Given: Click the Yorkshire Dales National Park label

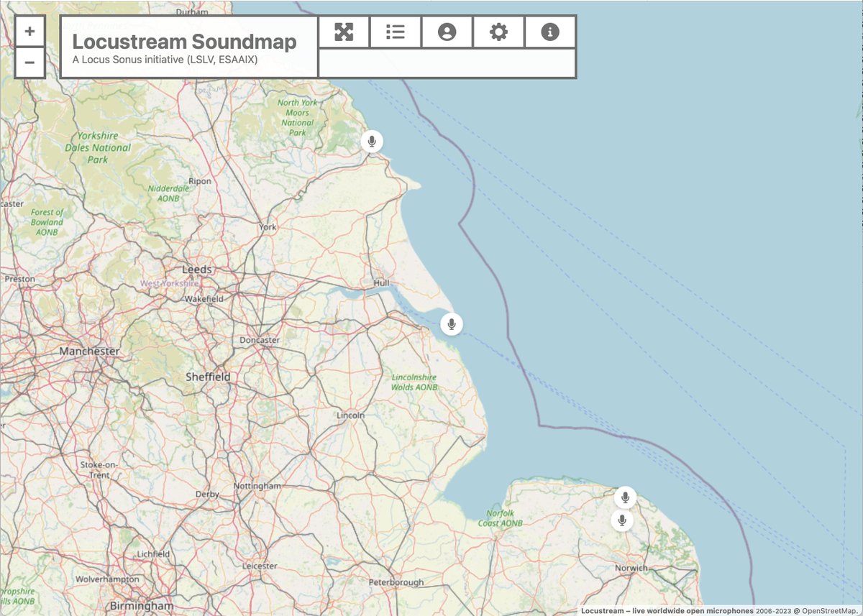Looking at the screenshot, I should pyautogui.click(x=98, y=147).
